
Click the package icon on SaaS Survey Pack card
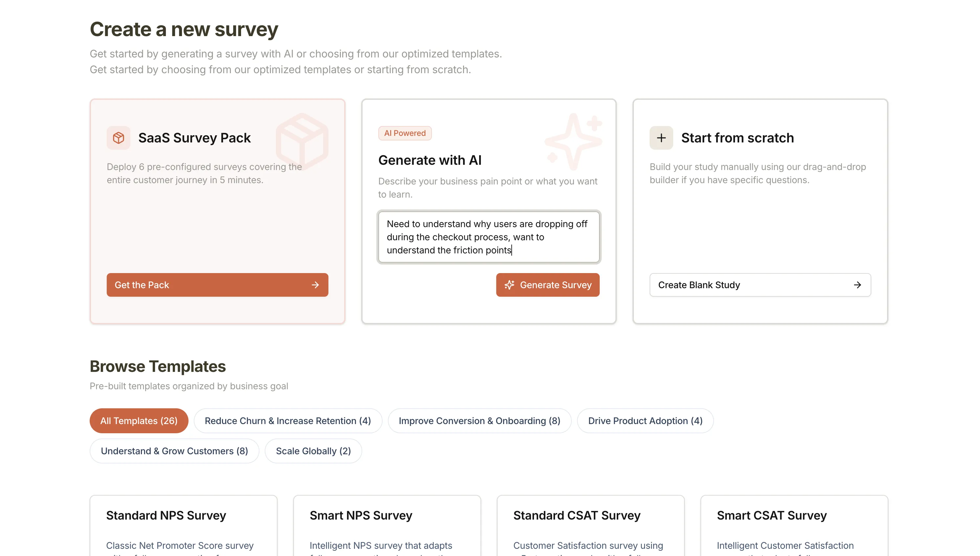pos(119,138)
